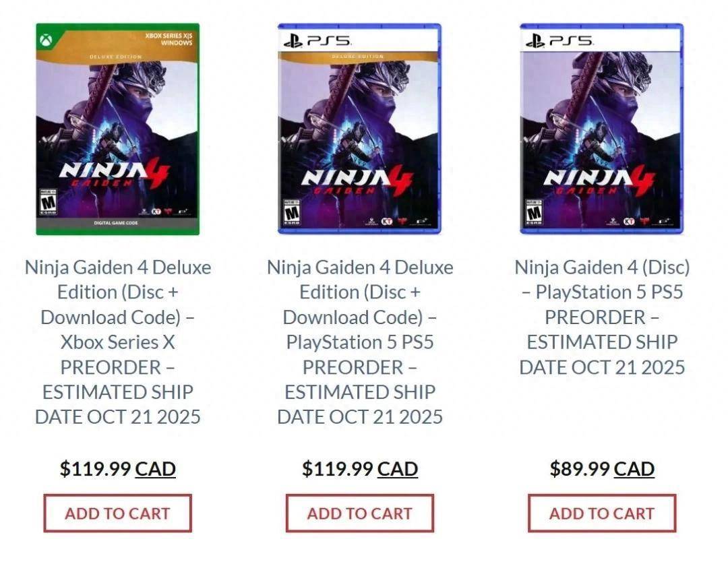Click the CAD link beside the $89.99 price
Screen dimensions: 728x570
click(634, 469)
